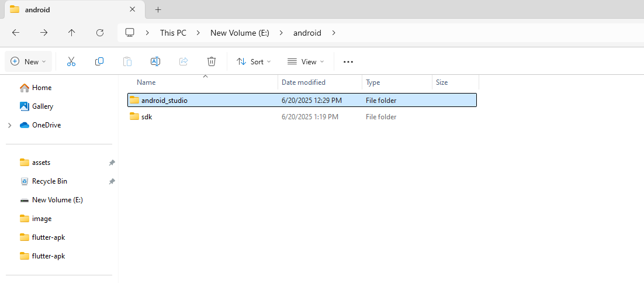Open the View dropdown menu

(x=306, y=61)
